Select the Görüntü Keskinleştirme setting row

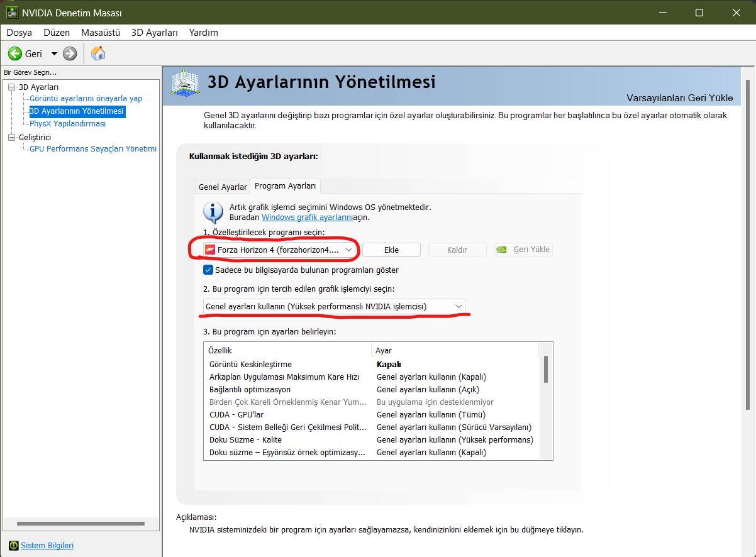[x=371, y=364]
